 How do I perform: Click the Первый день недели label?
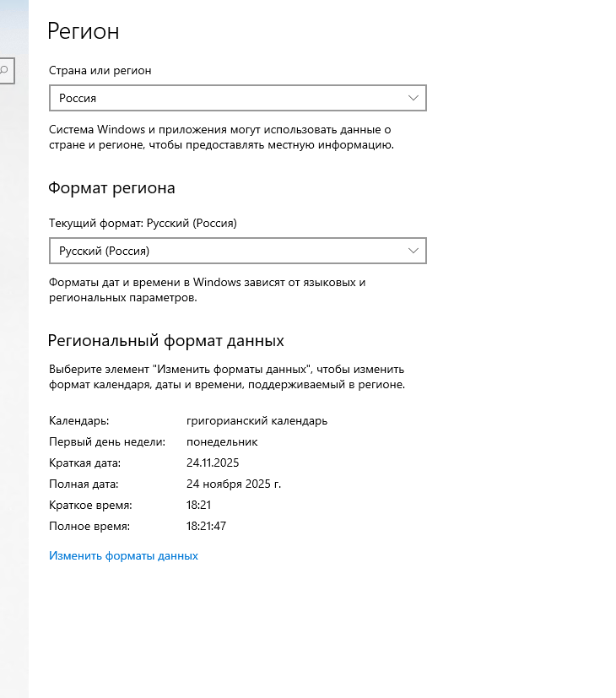pos(106,441)
